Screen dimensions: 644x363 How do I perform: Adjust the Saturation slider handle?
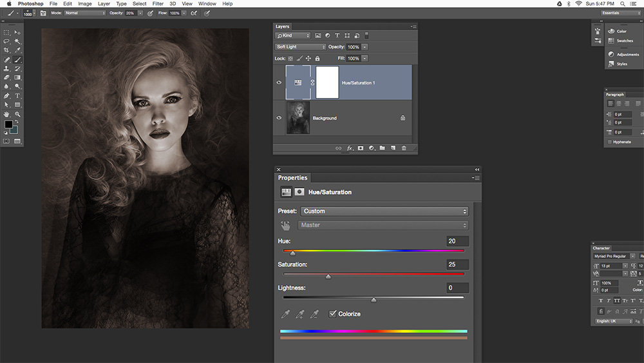pyautogui.click(x=328, y=277)
